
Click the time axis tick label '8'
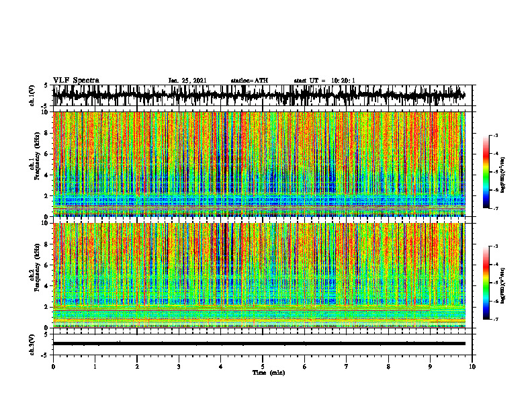pos(388,367)
